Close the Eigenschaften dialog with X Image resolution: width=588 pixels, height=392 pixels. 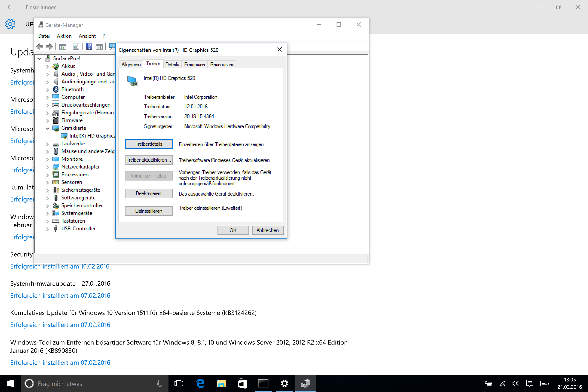coord(280,49)
